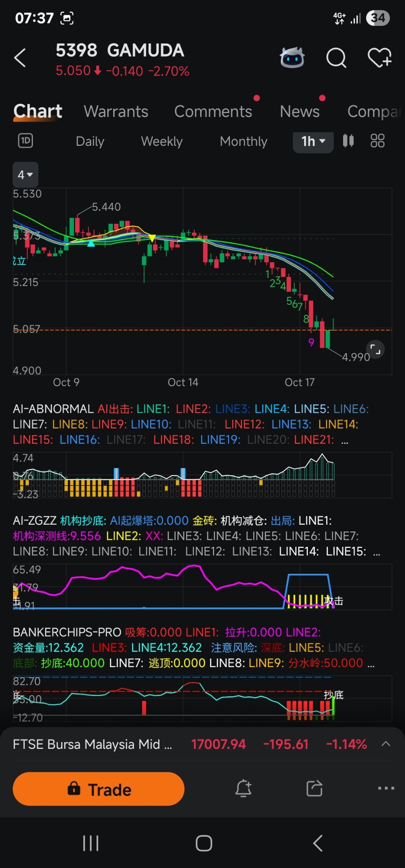Image resolution: width=405 pixels, height=868 pixels.
Task: Tap the 5.057 dashed price line label
Action: pos(26,329)
